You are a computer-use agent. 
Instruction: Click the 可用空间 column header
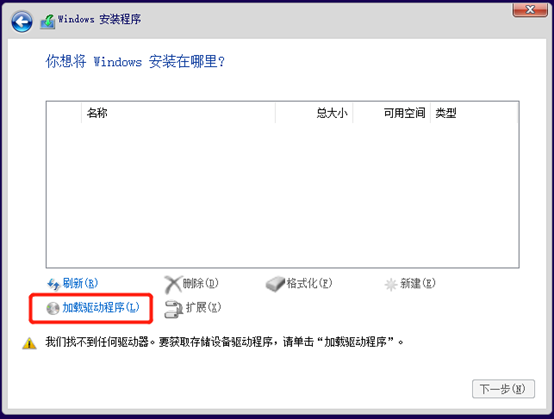tap(391, 113)
